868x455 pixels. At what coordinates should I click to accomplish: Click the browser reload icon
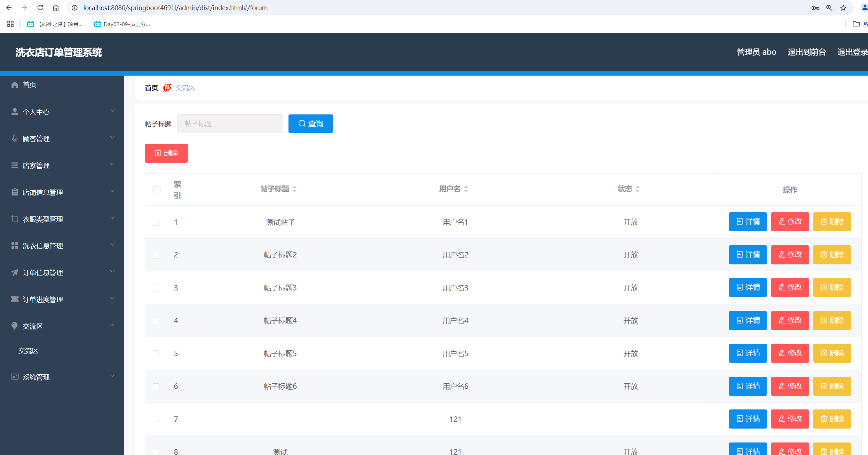(40, 8)
